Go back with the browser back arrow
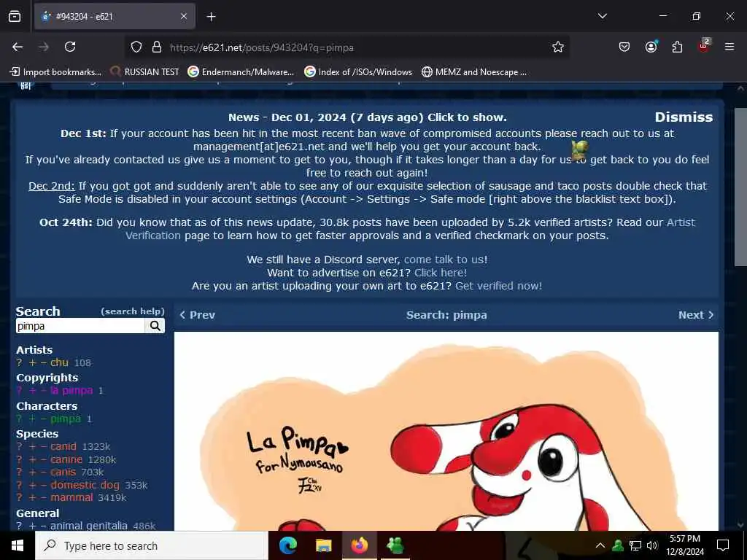 click(18, 47)
